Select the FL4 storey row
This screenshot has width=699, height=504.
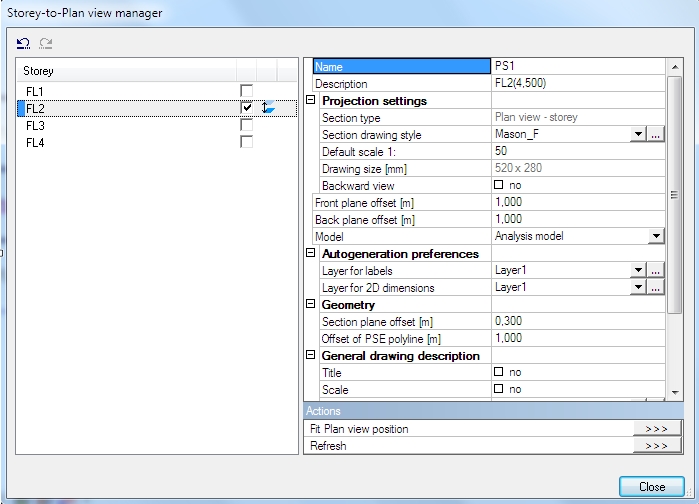[x=36, y=142]
